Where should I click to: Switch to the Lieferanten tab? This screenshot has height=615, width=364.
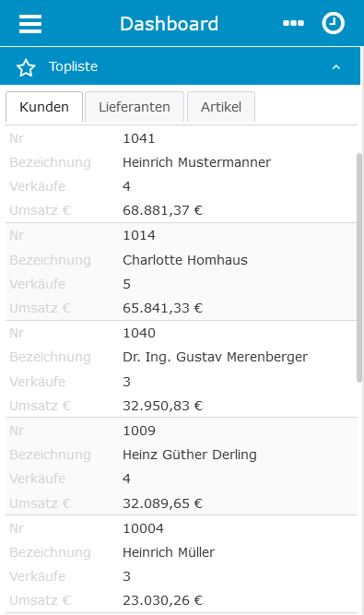(135, 107)
